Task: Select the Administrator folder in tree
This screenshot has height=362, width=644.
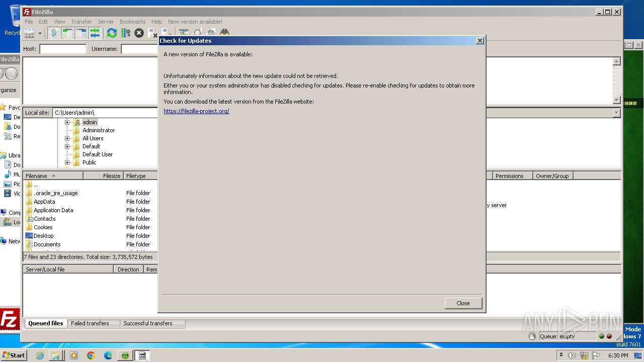Action: (99, 130)
